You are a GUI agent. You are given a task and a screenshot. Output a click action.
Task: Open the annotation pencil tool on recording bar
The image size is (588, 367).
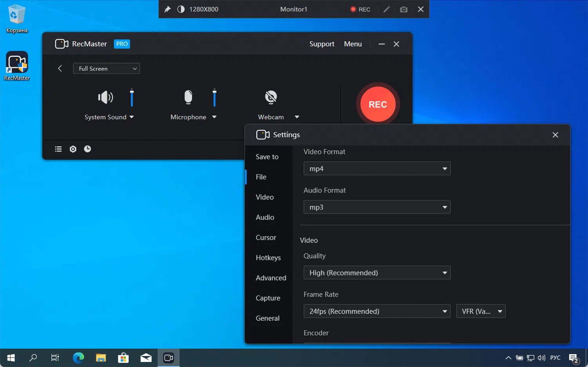pyautogui.click(x=387, y=9)
